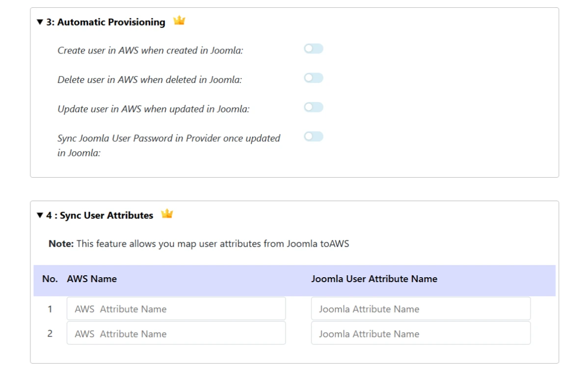Screen dimensions: 588x368
Task: Click the crown icon beside Sync User Attributes
Action: 167,214
